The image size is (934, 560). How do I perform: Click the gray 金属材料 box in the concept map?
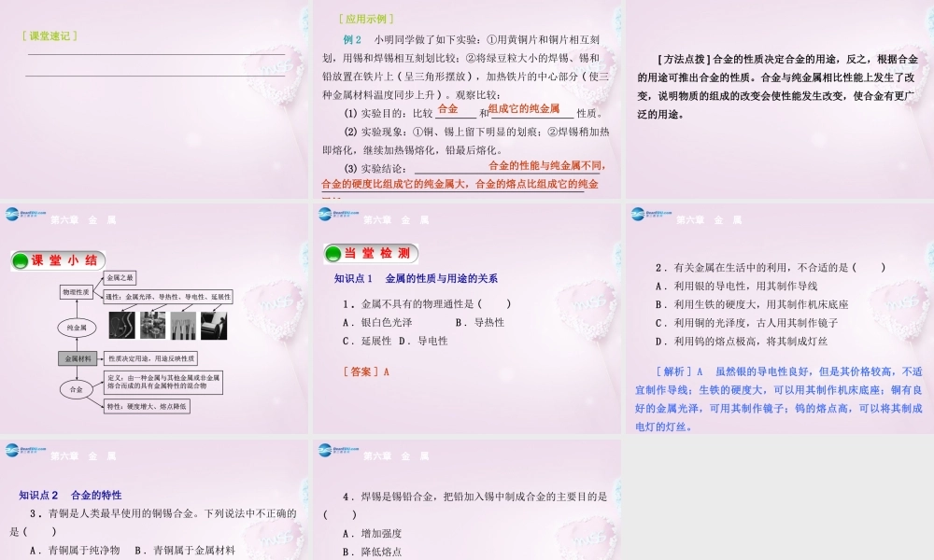point(78,357)
